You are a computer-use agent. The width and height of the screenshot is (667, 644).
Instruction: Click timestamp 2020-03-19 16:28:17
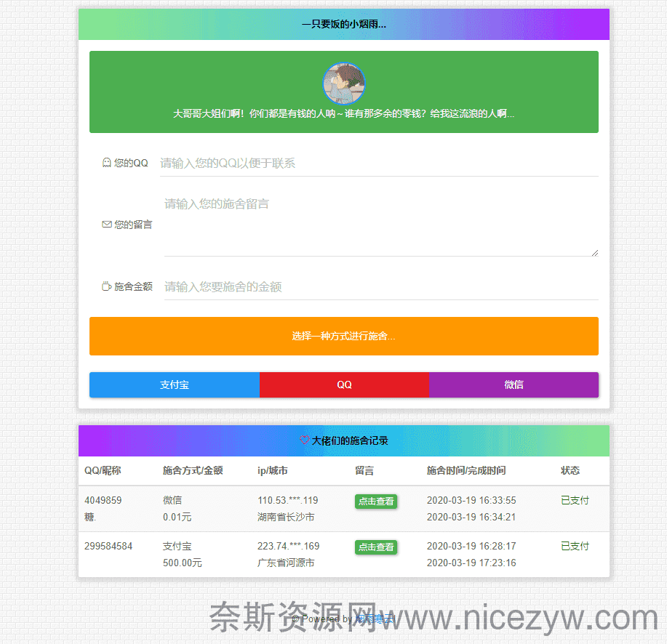tap(471, 546)
